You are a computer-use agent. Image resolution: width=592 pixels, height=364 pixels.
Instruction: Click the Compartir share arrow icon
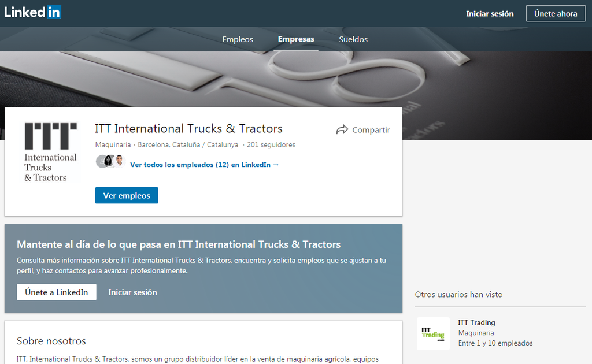click(342, 130)
